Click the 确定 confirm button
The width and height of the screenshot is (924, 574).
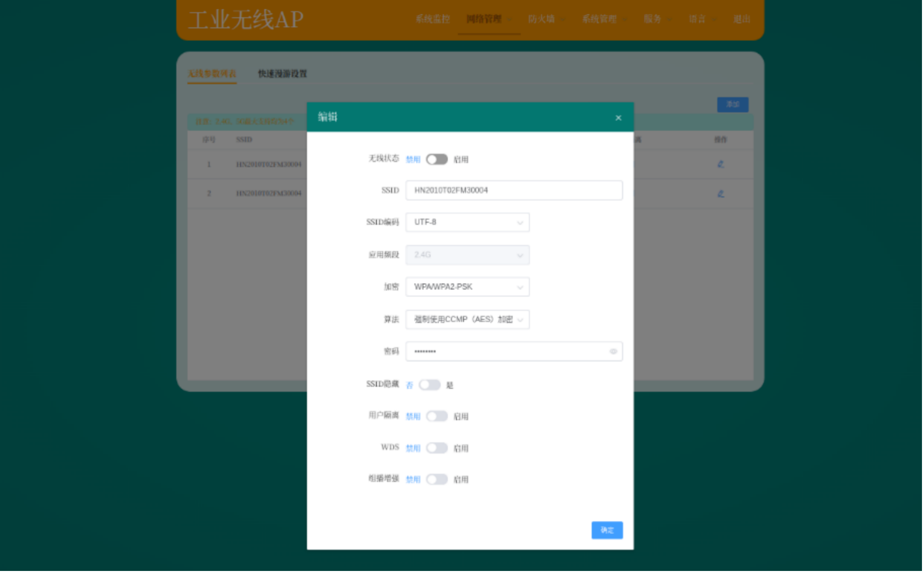(607, 530)
